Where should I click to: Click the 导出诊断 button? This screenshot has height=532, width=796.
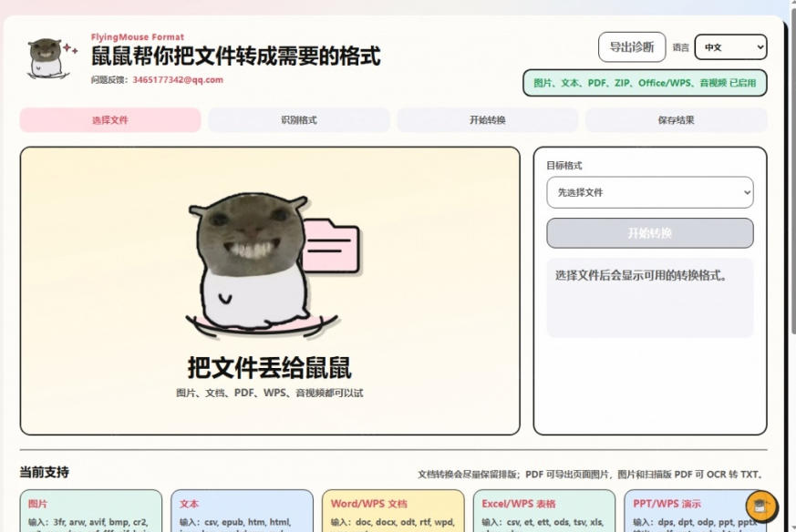[632, 47]
